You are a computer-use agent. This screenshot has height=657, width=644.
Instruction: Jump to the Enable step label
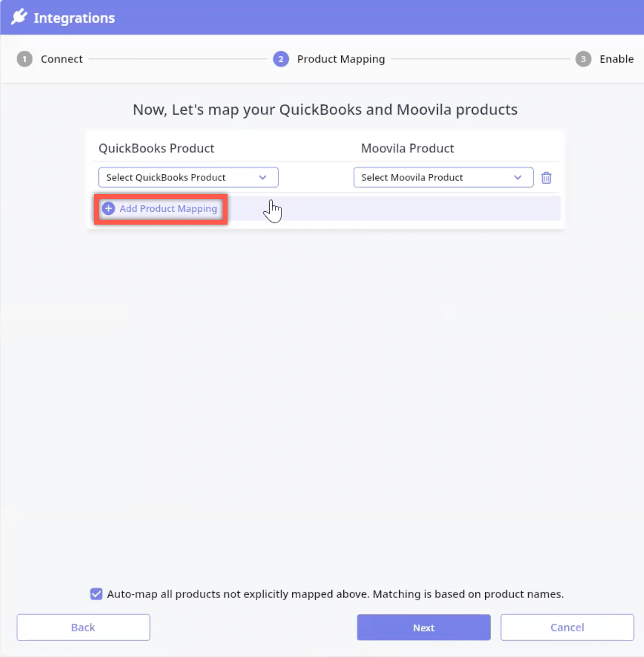[616, 59]
